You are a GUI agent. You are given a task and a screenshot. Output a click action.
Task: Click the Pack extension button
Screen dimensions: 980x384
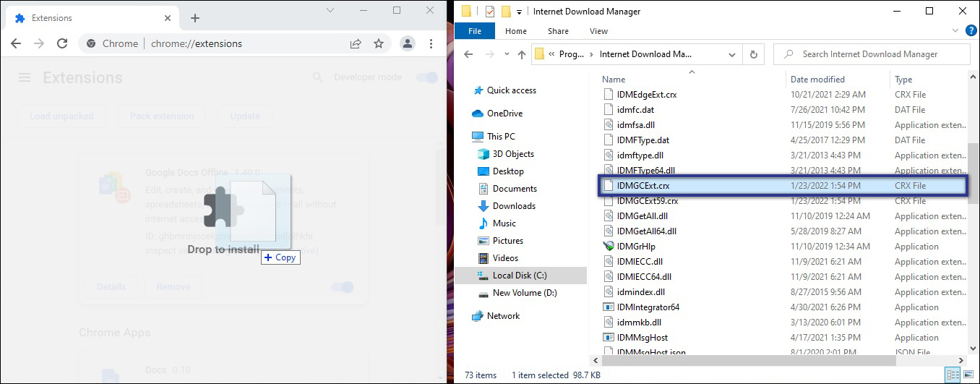(x=162, y=116)
